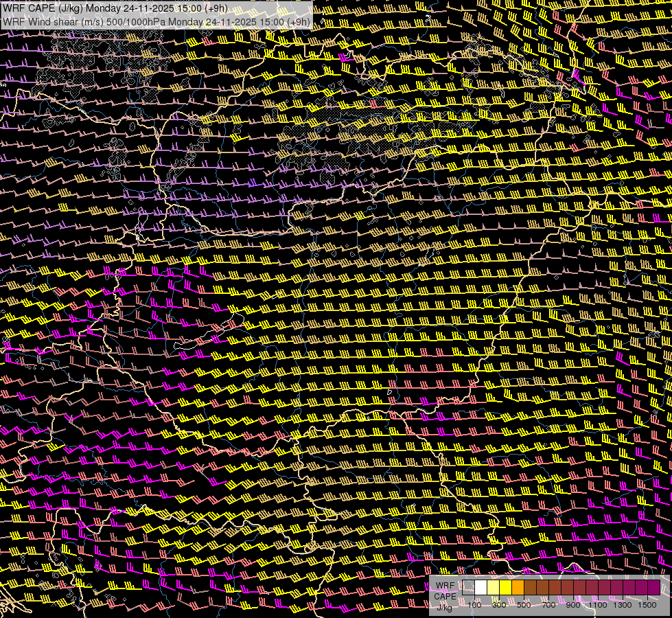
Task: Select the gray first legend swatch
Action: click(x=468, y=588)
